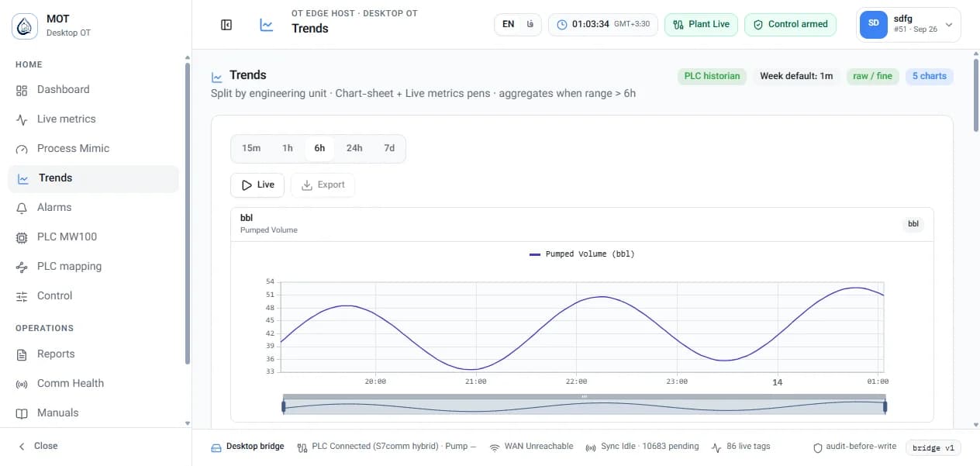Click the Export button

(323, 185)
